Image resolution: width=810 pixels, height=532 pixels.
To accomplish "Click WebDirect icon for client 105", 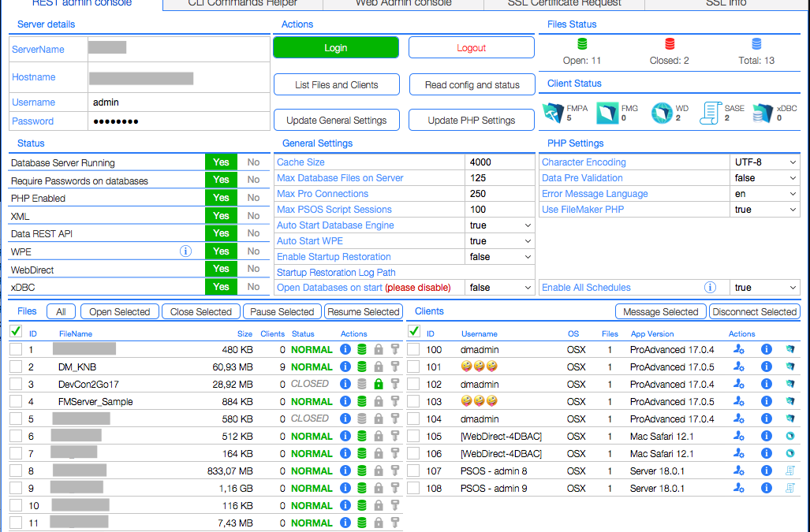I will (x=789, y=436).
